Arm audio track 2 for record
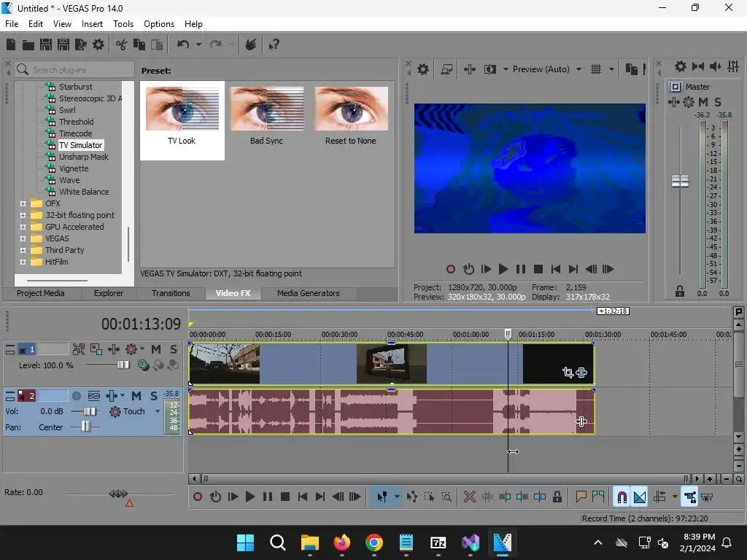Image resolution: width=747 pixels, height=560 pixels. 76,396
